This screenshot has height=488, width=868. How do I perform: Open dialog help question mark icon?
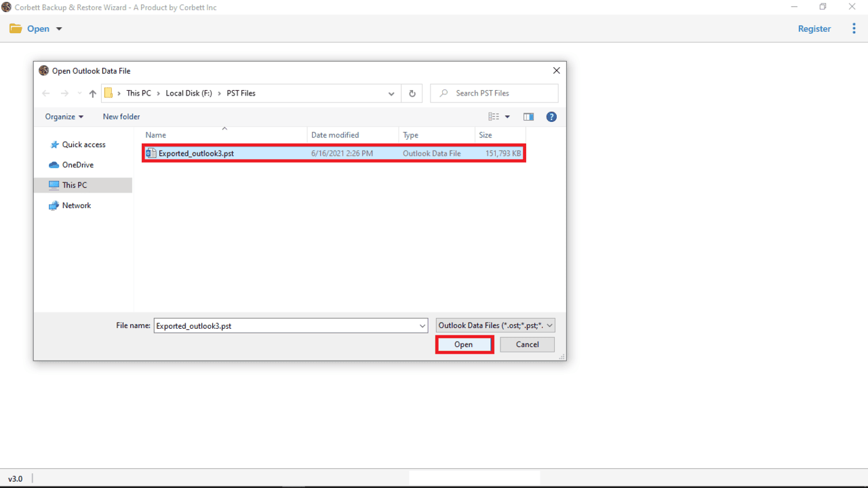(x=551, y=117)
